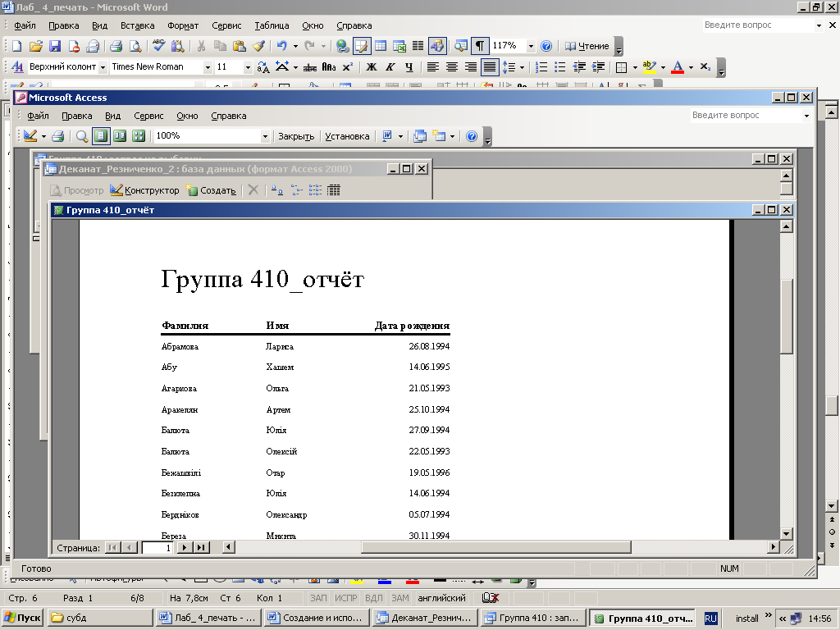Toggle Access One Page preview view
The width and height of the screenshot is (840, 630).
click(100, 136)
